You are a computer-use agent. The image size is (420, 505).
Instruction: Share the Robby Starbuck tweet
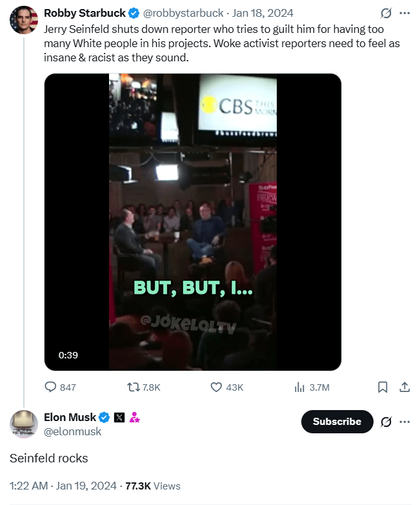(x=405, y=387)
